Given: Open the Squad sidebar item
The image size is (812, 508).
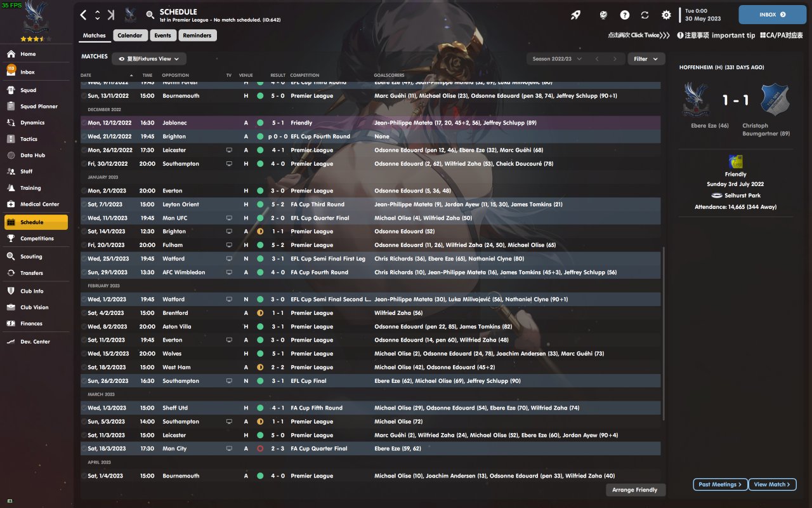Looking at the screenshot, I should (37, 90).
